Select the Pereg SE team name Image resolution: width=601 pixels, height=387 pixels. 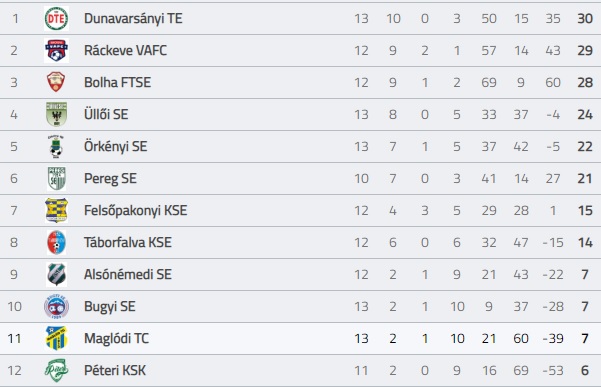pyautogui.click(x=110, y=179)
